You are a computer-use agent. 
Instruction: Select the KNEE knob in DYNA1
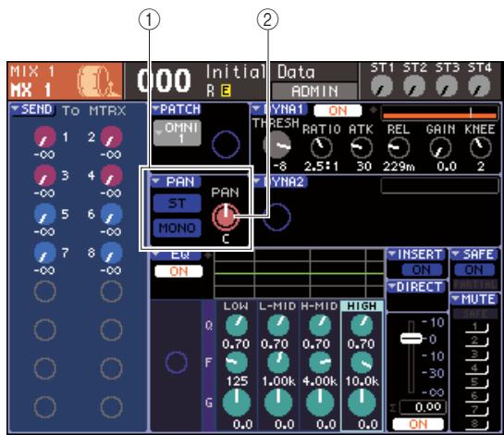click(x=480, y=148)
